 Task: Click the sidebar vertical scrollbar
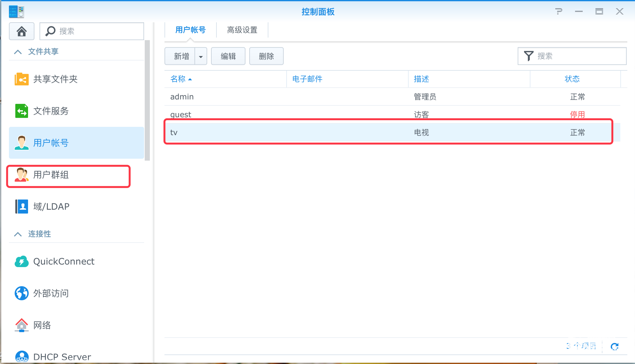[x=147, y=100]
